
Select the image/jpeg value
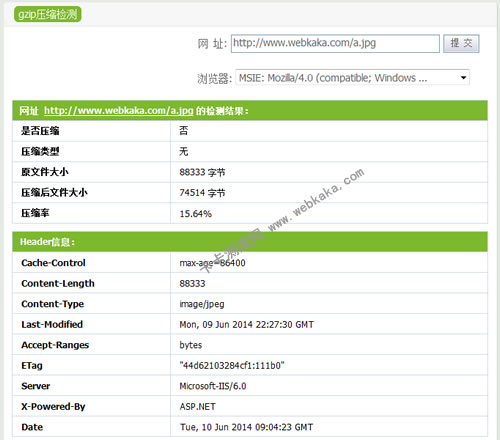point(202,304)
